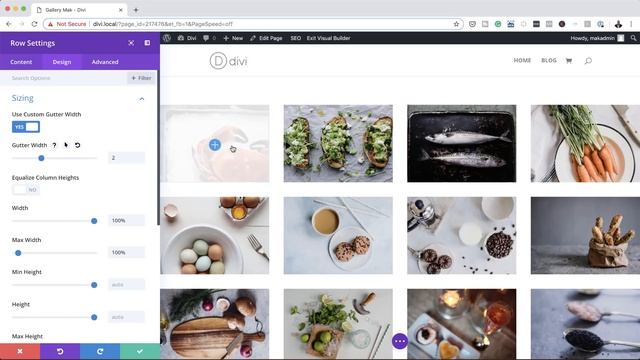Select the fish on tray gallery image
This screenshot has height=360, width=640.
click(x=462, y=144)
